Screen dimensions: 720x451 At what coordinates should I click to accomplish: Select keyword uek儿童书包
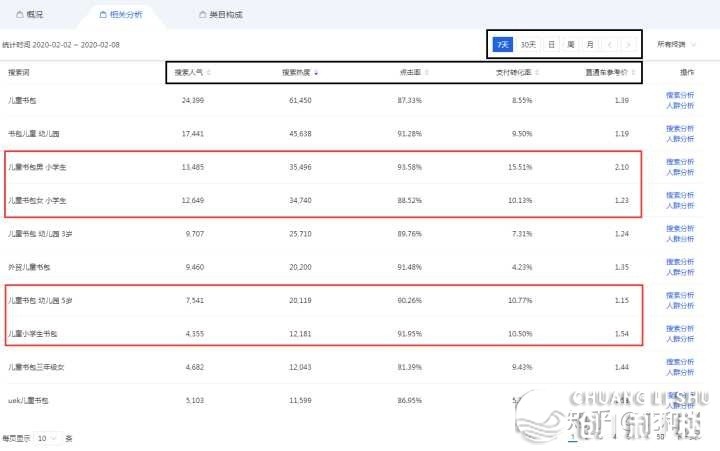[28, 400]
